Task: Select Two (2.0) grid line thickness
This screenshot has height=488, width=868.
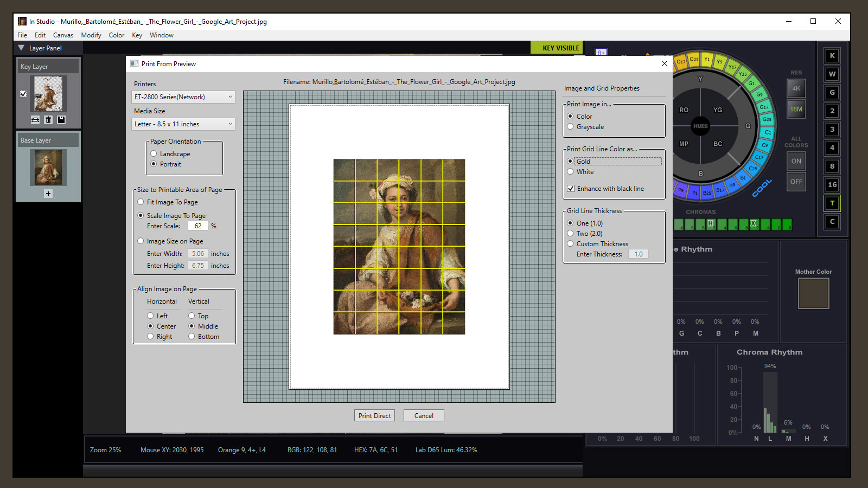Action: click(570, 234)
